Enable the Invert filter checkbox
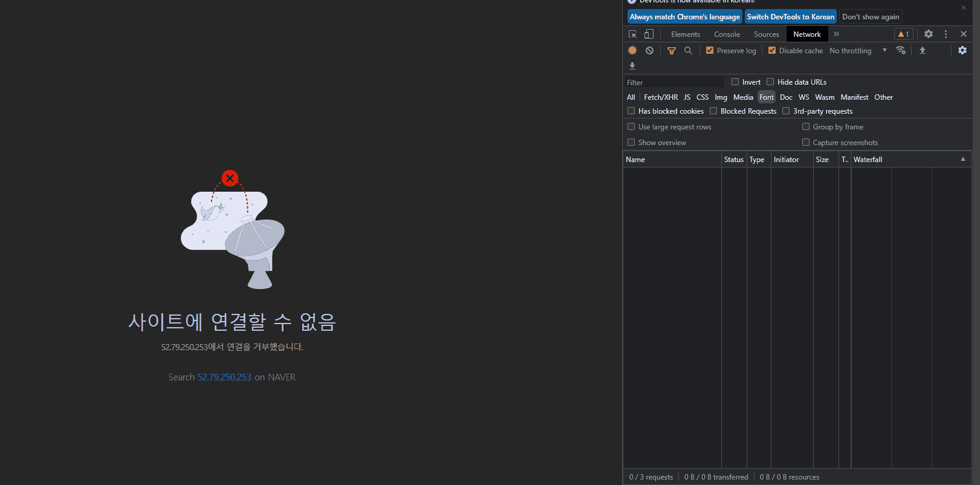980x485 pixels. (x=735, y=82)
